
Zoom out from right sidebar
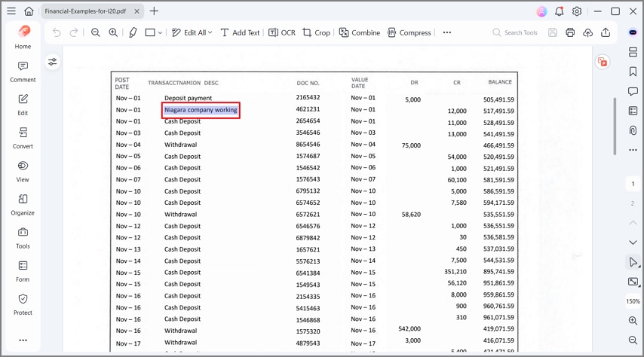pos(633,340)
